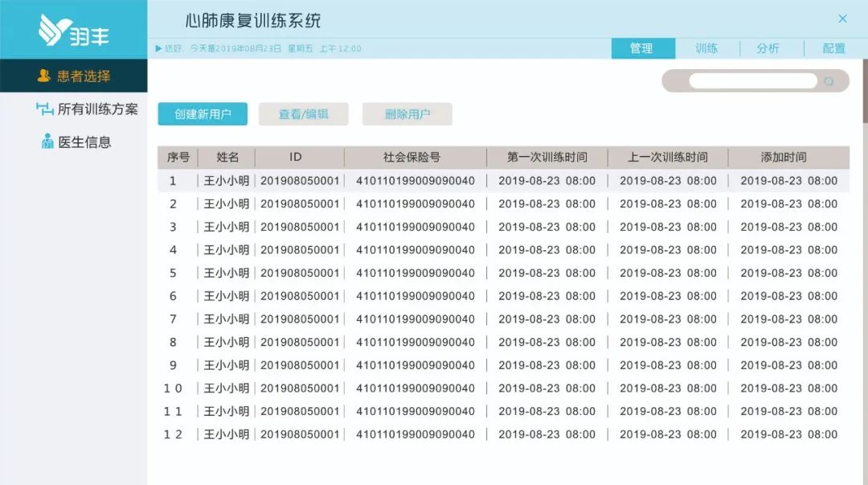Click the 删除用户 button

(407, 114)
